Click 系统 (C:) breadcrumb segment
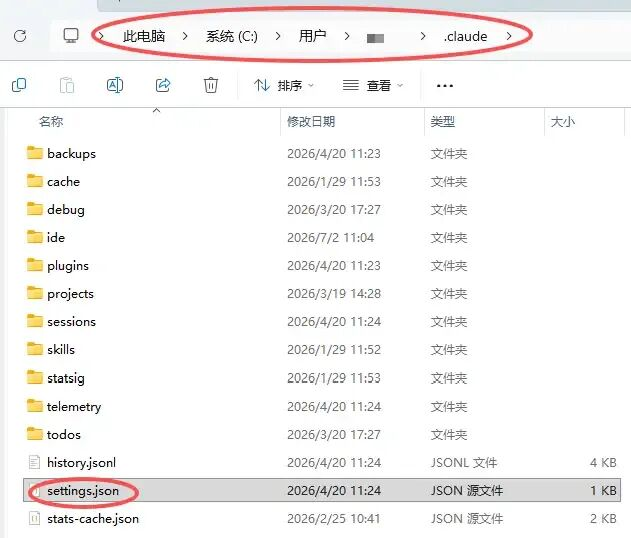This screenshot has height=538, width=632. pyautogui.click(x=232, y=37)
